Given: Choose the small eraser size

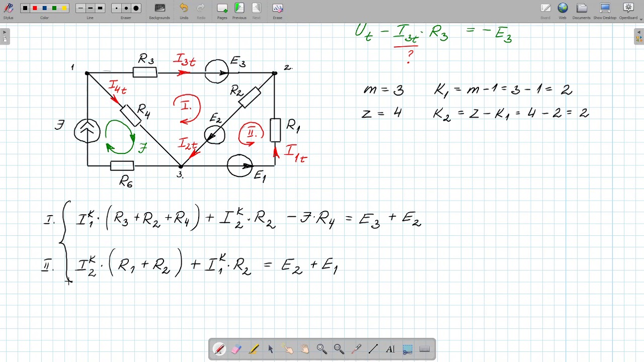Looking at the screenshot, I should tap(116, 8).
